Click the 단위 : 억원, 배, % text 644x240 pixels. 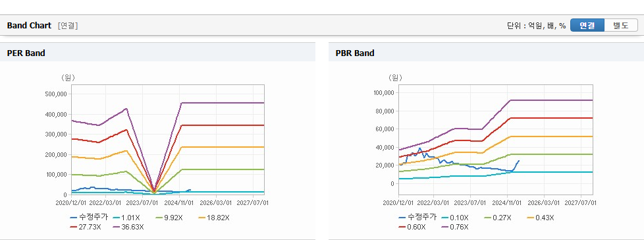537,26
